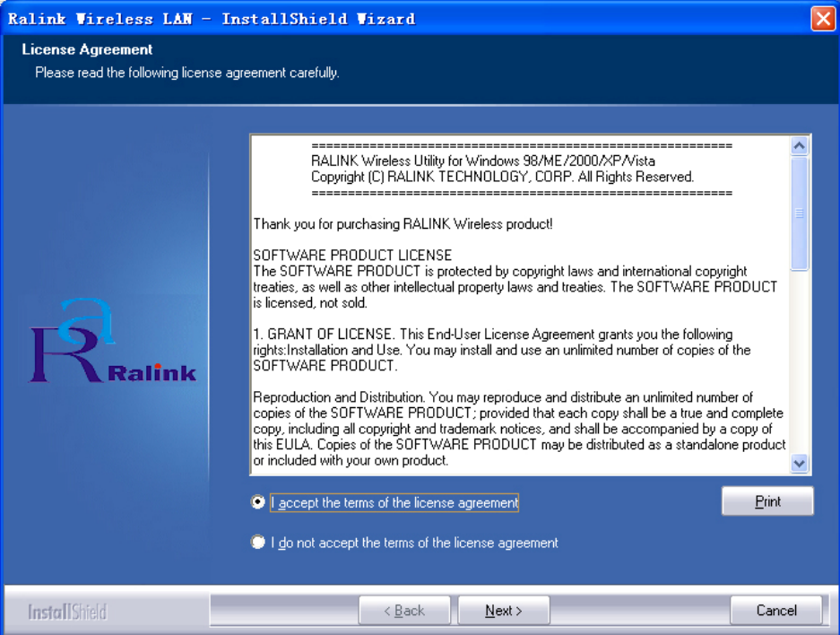Click the license scrollbar up arrow

pos(800,146)
